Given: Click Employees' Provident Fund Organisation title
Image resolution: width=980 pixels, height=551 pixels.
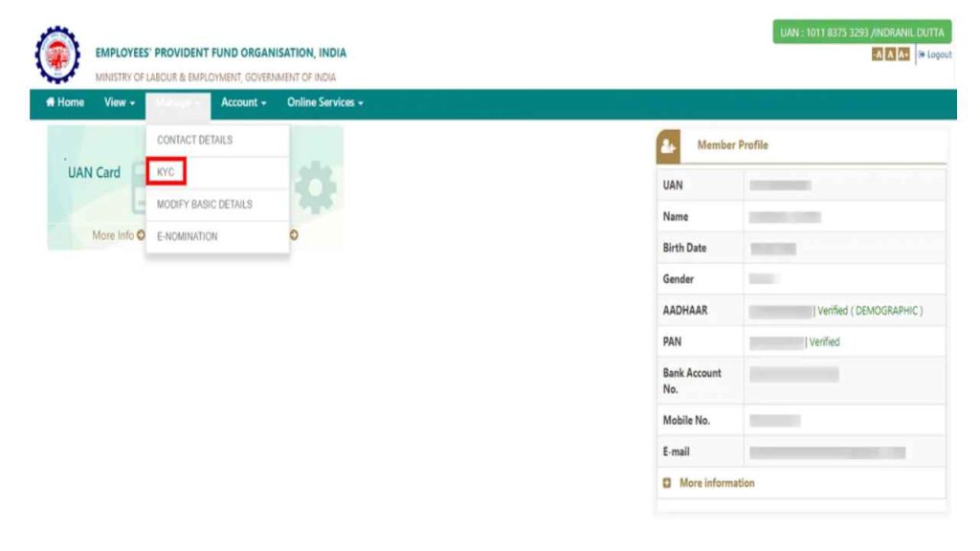Looking at the screenshot, I should click(221, 53).
